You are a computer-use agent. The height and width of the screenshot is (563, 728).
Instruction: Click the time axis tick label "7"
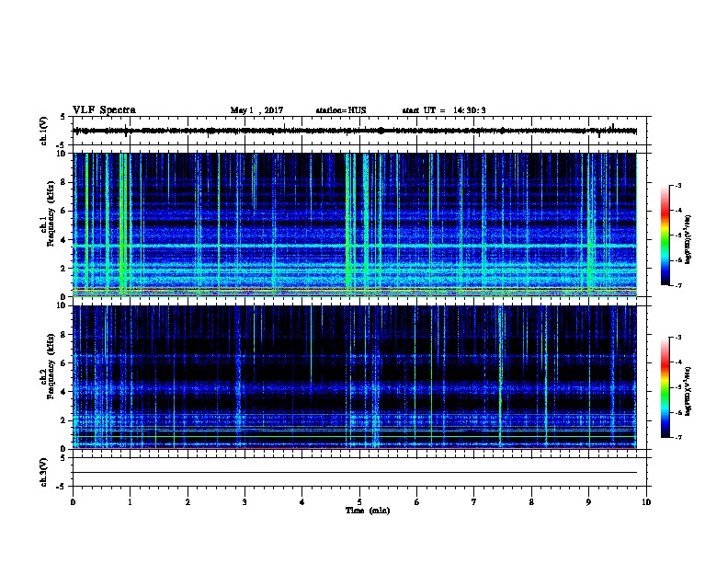tap(474, 502)
